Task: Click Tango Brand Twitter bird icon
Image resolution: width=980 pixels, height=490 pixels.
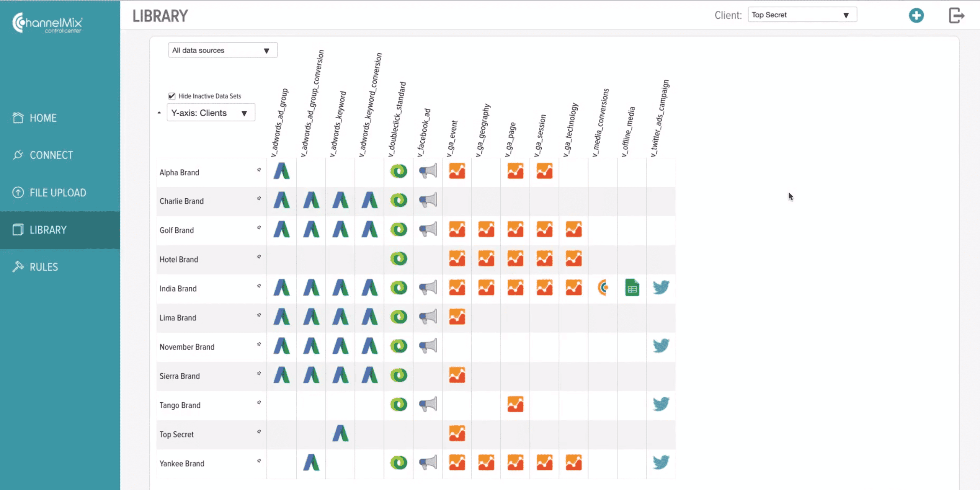Action: tap(661, 404)
